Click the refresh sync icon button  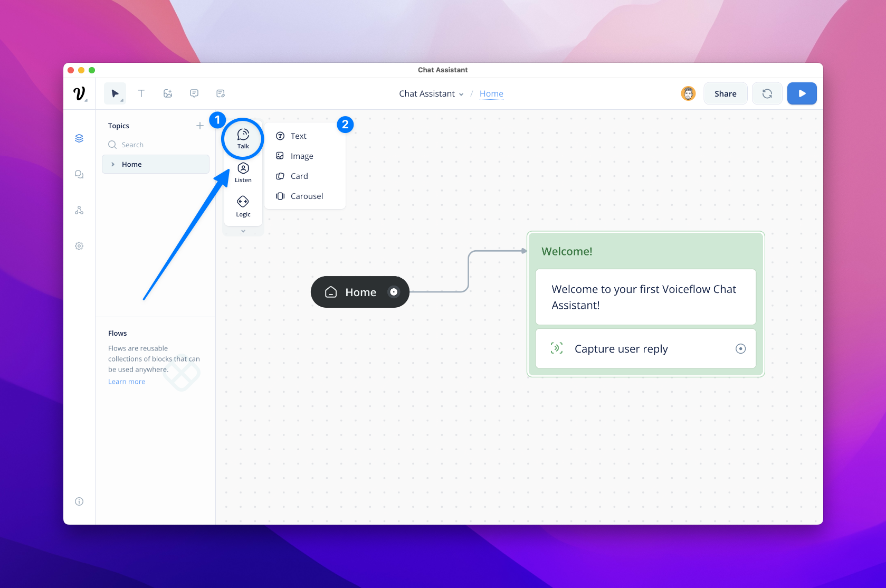click(x=767, y=93)
